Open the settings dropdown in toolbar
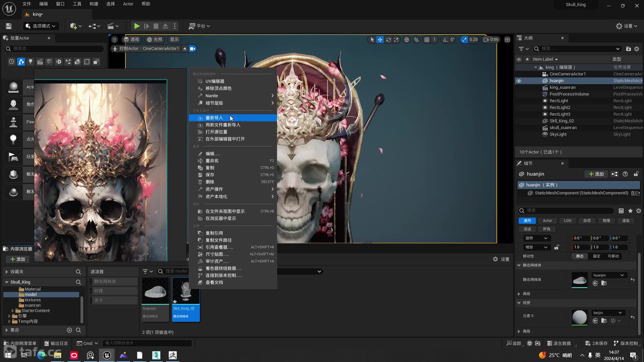The image size is (644, 362). [x=627, y=26]
